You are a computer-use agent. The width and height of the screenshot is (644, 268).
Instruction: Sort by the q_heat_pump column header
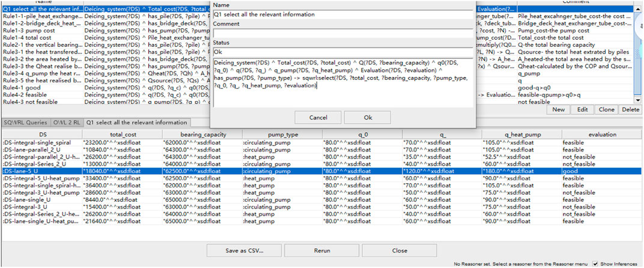[x=522, y=135]
